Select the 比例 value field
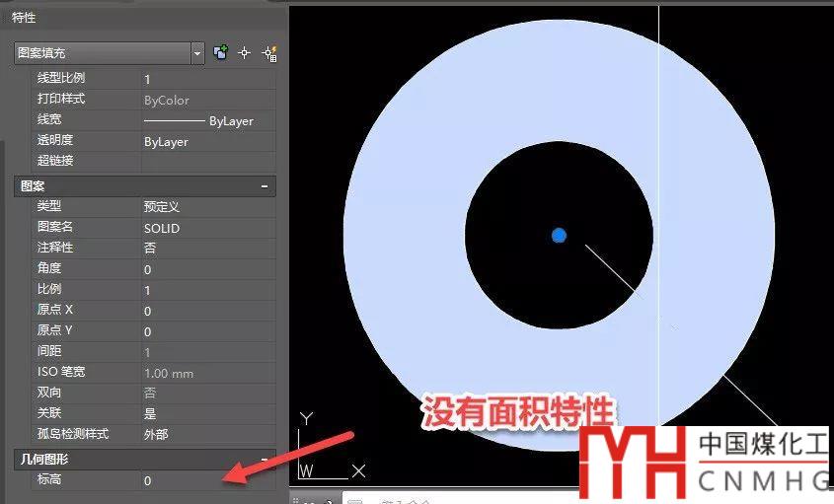834x504 pixels. 208,290
